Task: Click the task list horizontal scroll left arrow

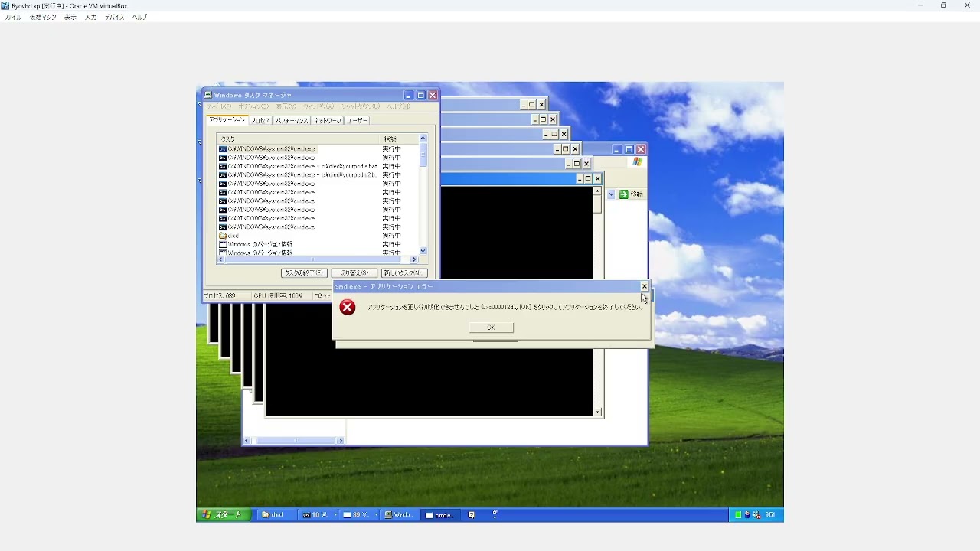Action: point(222,259)
